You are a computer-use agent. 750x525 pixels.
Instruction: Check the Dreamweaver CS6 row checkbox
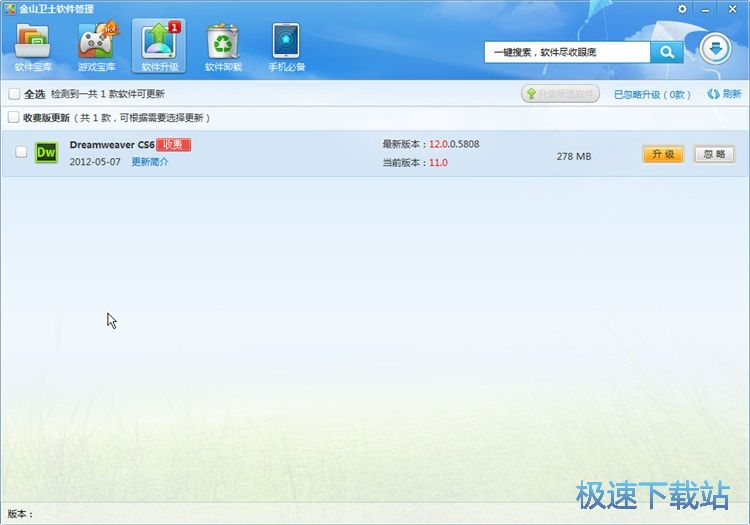tap(21, 152)
